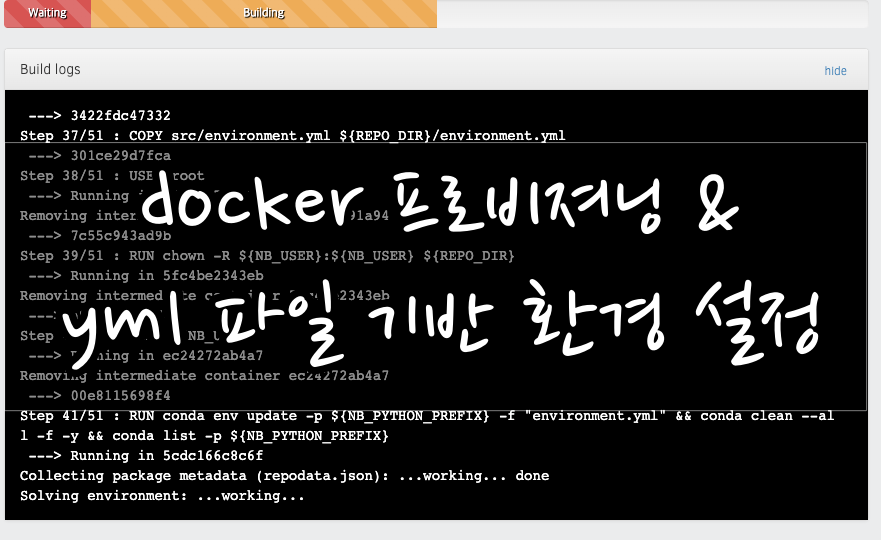Select the 'l -f -y && conda list' line
This screenshot has width=881, height=540.
[x=204, y=436]
